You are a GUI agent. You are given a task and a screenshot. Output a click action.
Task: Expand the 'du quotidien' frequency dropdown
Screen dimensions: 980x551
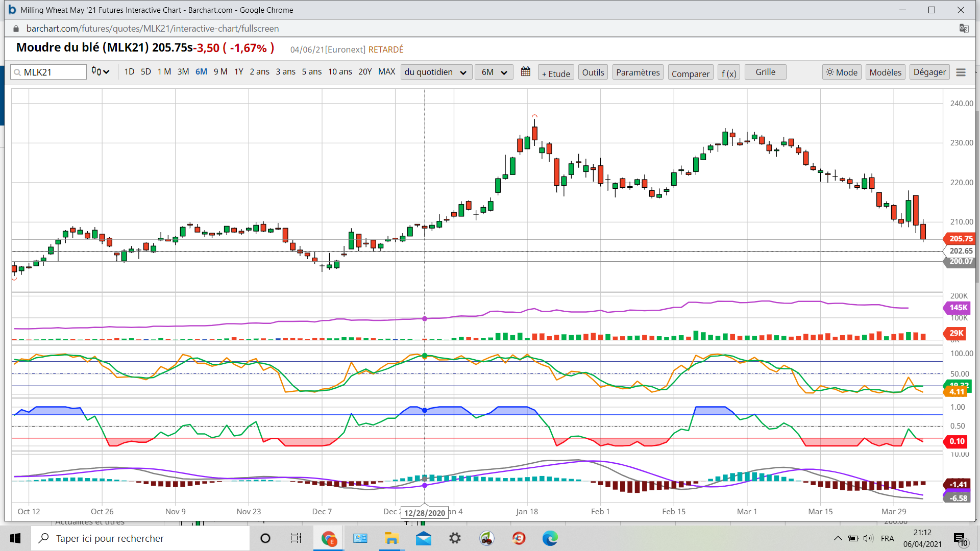pos(435,72)
